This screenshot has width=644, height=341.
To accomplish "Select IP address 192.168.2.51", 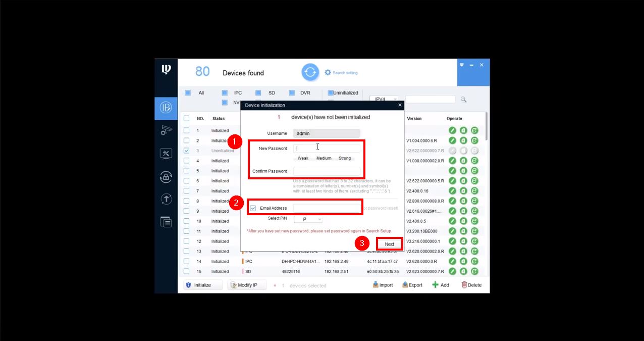I will coord(337,272).
